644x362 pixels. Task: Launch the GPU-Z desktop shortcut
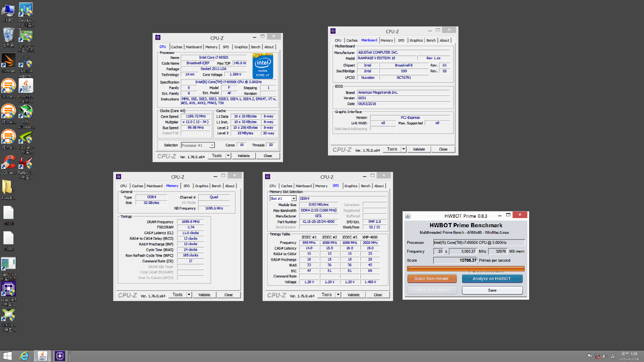26,40
